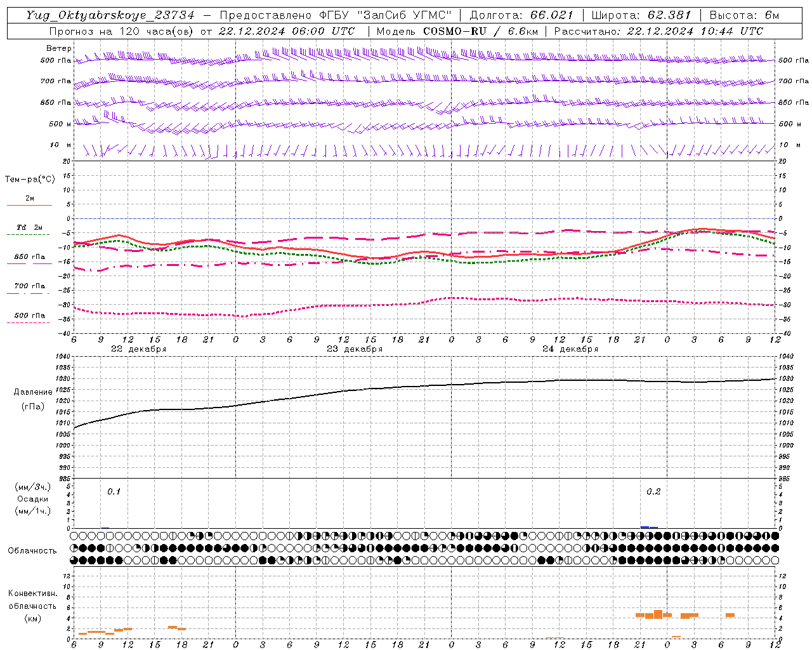Viewport: 812px width, 650px height.
Task: Click the 23 декабря date label
Action: [x=355, y=349]
